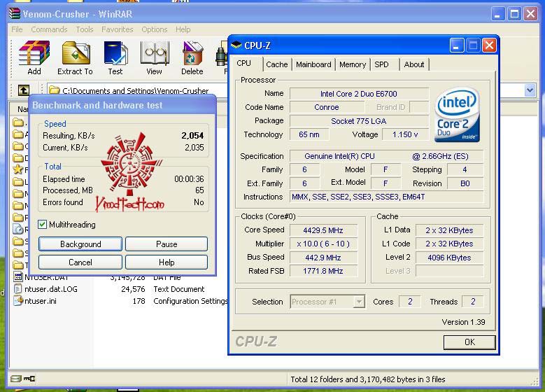Screen dimensions: 545x392
Task: Select the Configuration Settings type text
Action: coord(190,301)
